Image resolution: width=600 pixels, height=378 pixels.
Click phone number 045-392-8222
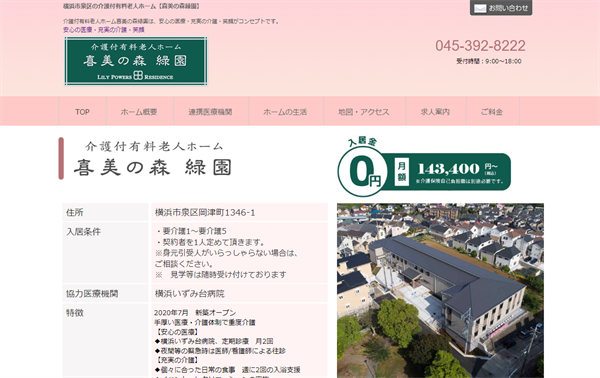[480, 46]
